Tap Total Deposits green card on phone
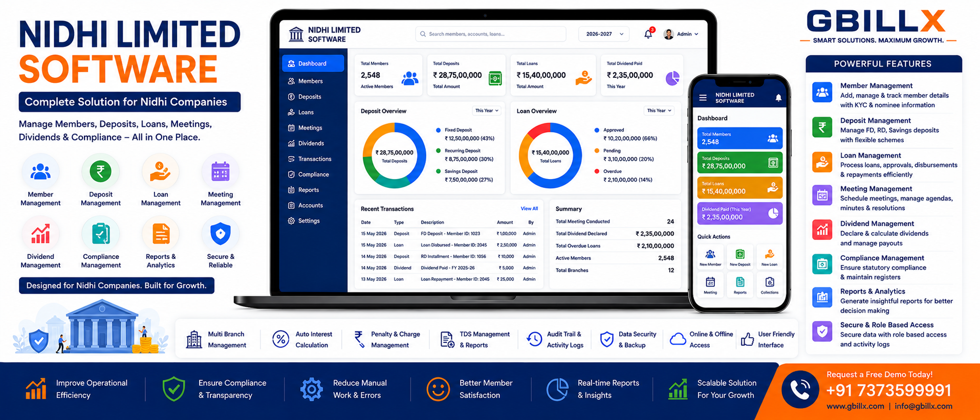Viewport: 980px width, 420px height. coord(740,162)
